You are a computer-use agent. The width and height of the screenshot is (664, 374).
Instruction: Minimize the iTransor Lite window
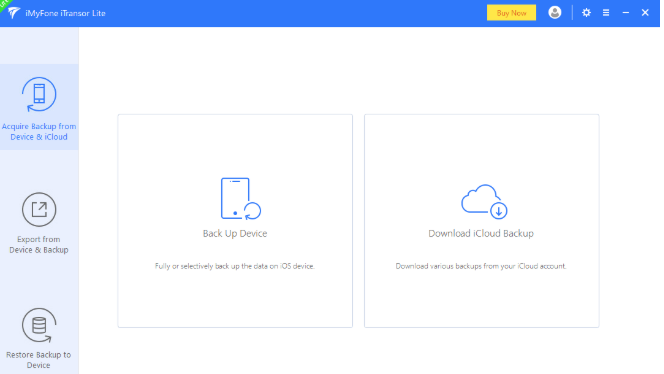pyautogui.click(x=625, y=13)
